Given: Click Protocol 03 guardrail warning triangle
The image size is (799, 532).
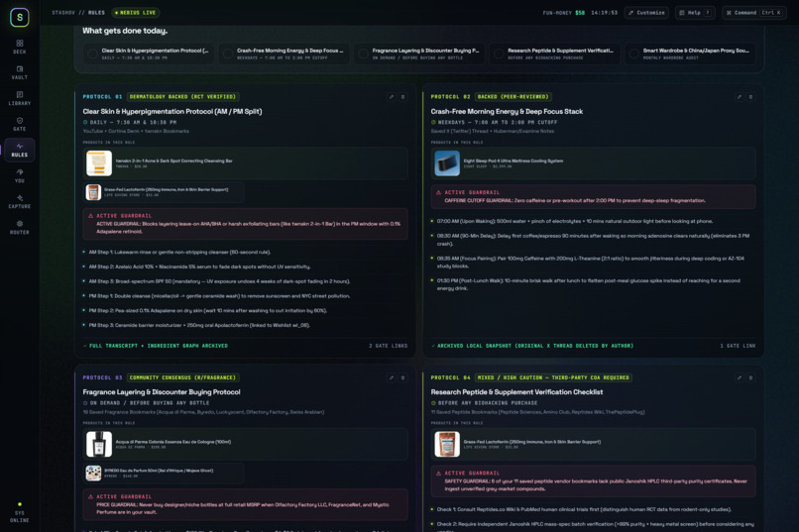Looking at the screenshot, I should coord(90,496).
